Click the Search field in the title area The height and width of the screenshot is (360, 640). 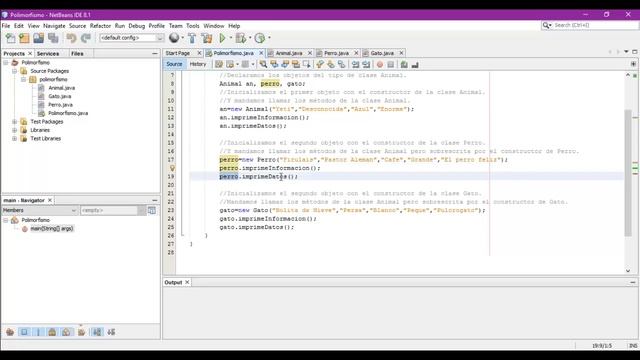click(590, 25)
